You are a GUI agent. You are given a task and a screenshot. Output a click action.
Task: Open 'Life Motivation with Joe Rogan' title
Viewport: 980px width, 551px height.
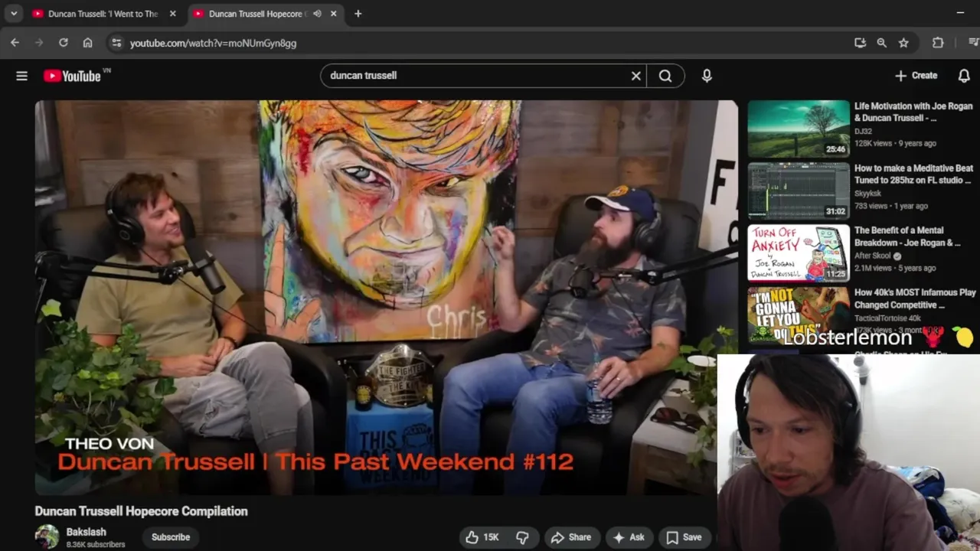tap(913, 112)
